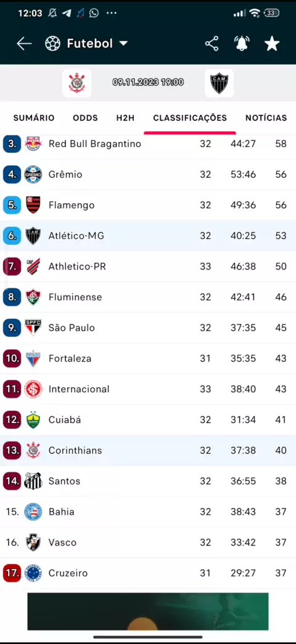Viewport: 296px width, 644px height.
Task: Switch to the ODDS tab
Action: (x=86, y=118)
